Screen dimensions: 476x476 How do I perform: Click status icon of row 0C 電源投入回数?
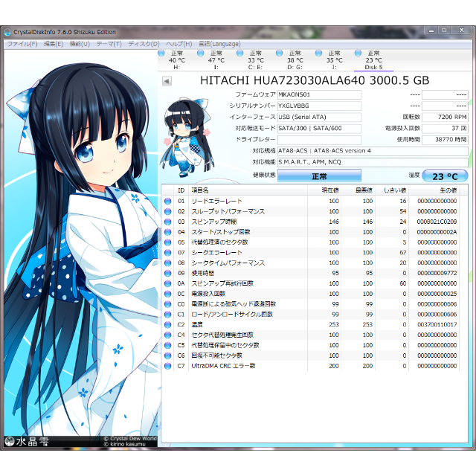click(x=167, y=294)
